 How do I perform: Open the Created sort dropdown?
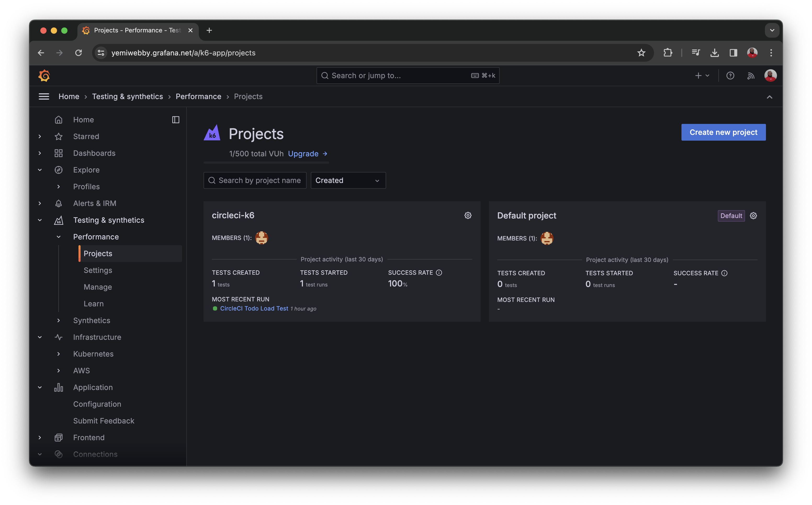click(x=348, y=180)
